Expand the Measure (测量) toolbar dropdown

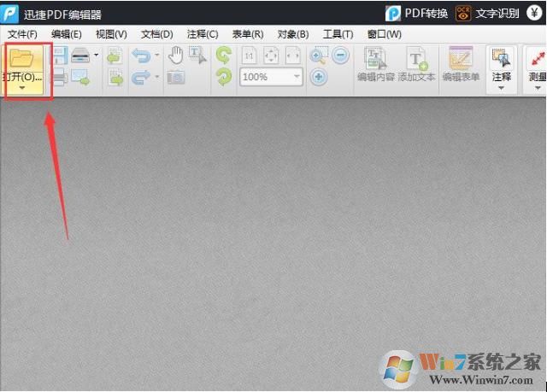538,88
